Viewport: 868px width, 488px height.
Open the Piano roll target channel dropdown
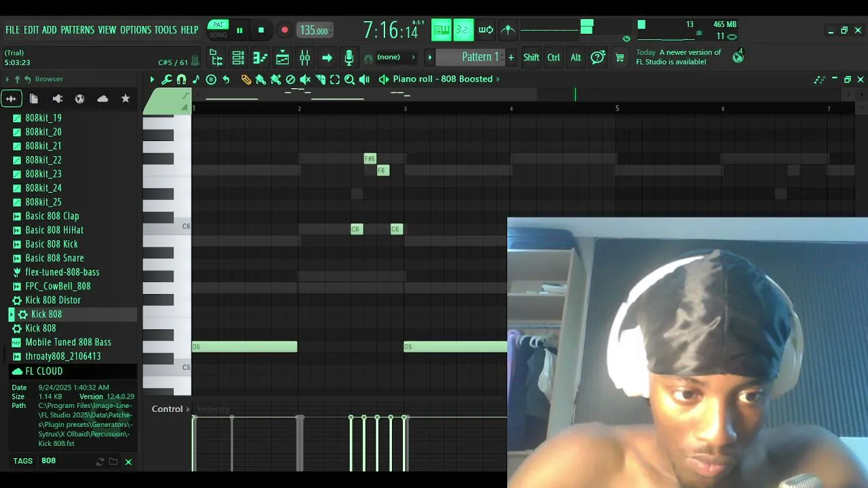(x=446, y=79)
